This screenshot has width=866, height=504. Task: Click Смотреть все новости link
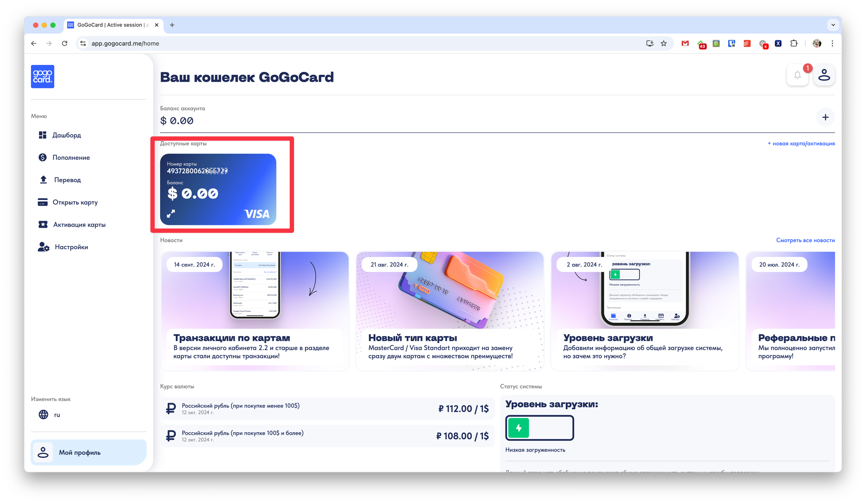pos(805,240)
